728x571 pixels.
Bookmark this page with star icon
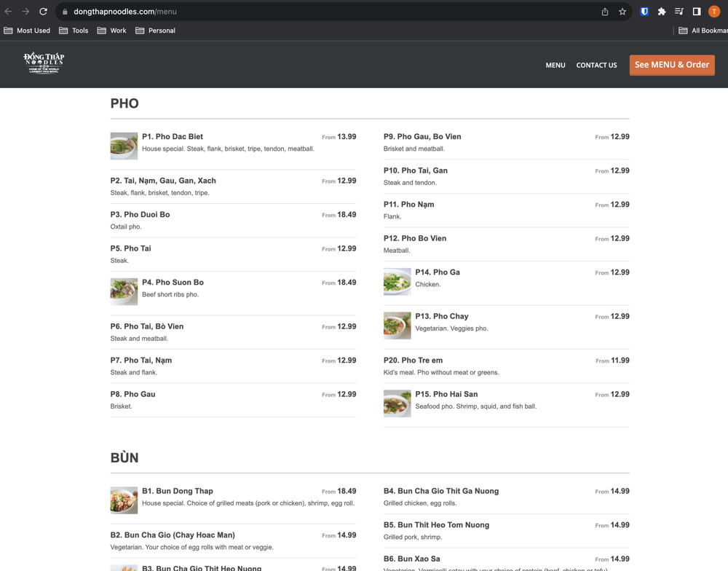click(x=622, y=12)
